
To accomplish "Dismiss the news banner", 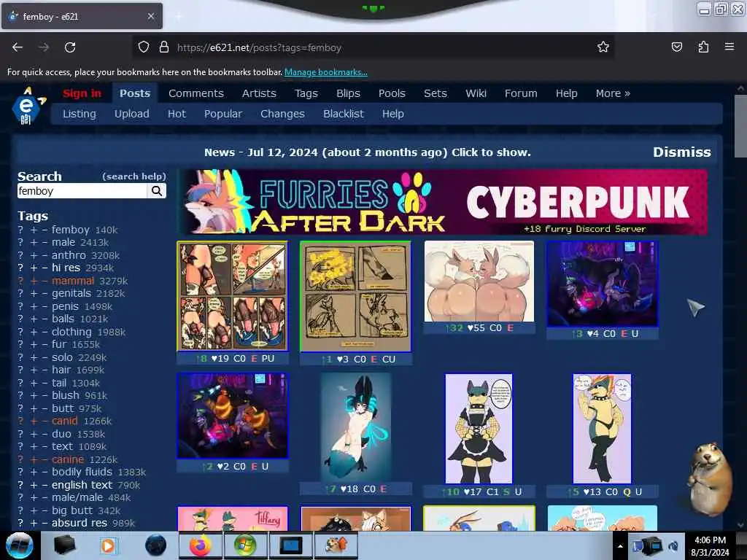I will (x=682, y=152).
